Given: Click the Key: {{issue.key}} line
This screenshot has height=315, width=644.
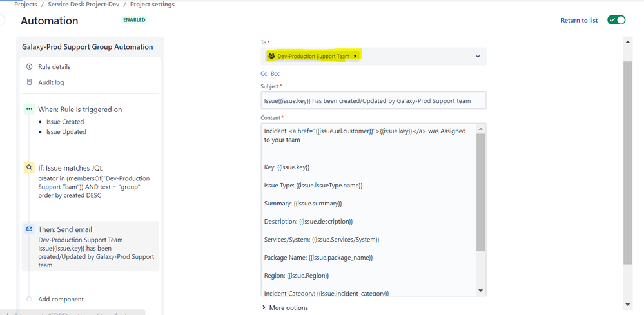Looking at the screenshot, I should [x=287, y=167].
